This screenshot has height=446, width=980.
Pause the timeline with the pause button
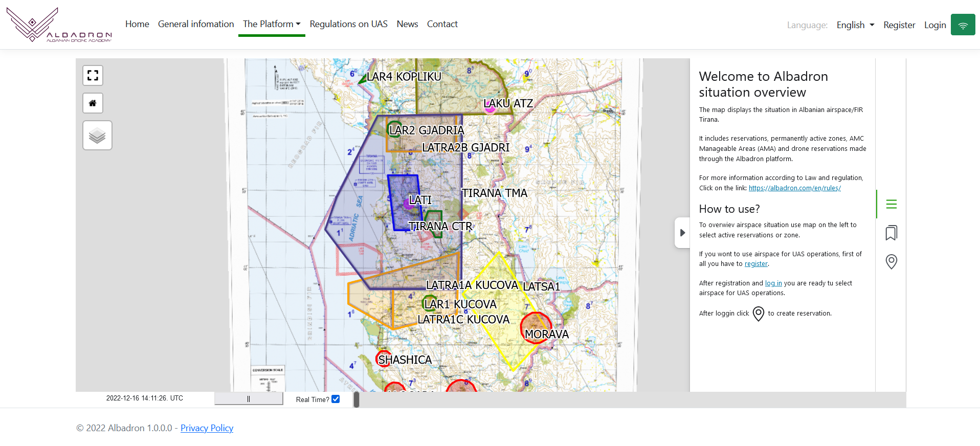pos(249,399)
